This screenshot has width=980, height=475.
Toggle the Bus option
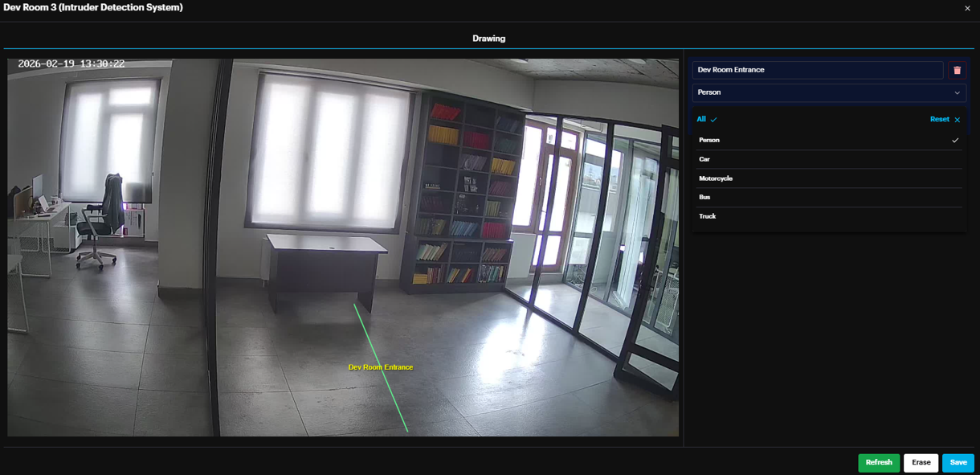tap(704, 197)
